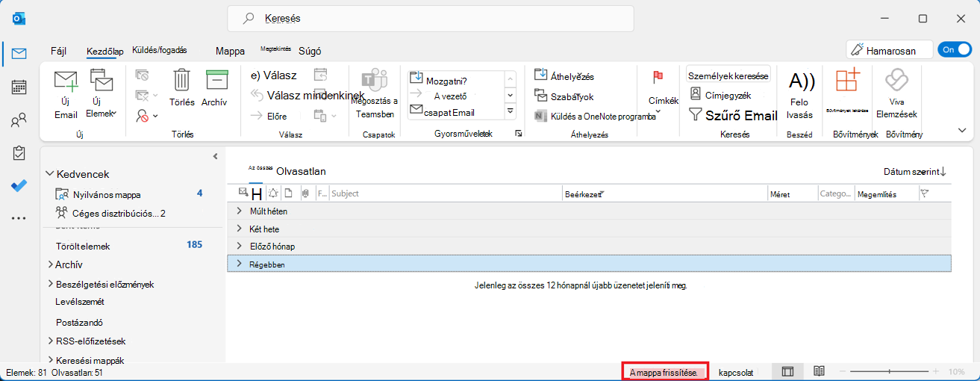Open the Dátum szerint sort dropdown
Viewport: 980px width, 381px height.
[914, 171]
